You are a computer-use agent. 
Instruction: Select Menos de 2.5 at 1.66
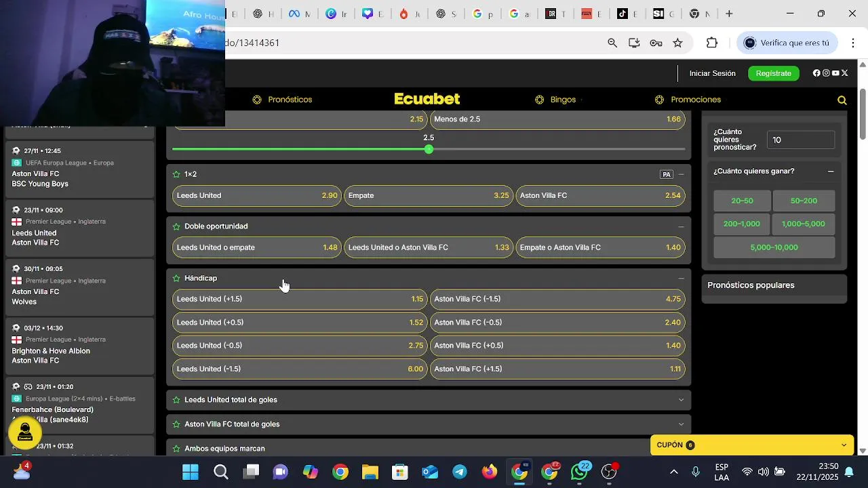pyautogui.click(x=557, y=119)
